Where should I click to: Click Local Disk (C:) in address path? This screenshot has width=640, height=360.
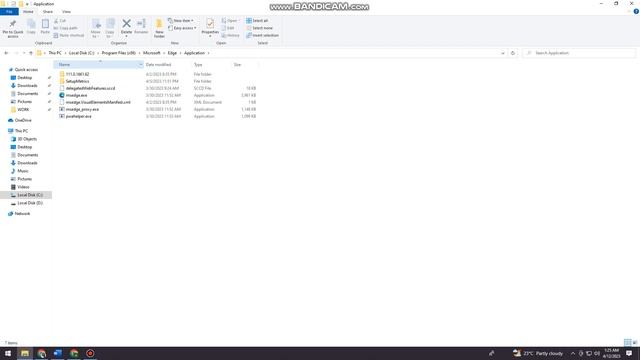click(x=82, y=53)
